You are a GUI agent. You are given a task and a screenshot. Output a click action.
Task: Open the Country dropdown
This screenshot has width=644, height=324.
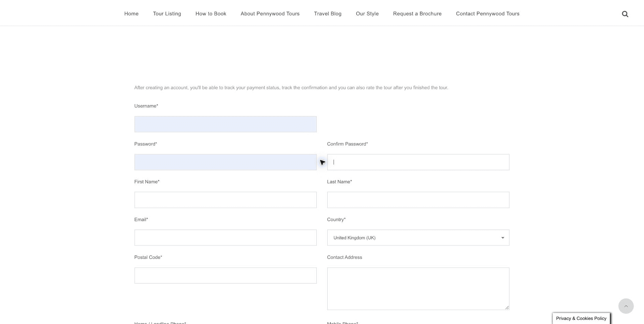pyautogui.click(x=418, y=238)
